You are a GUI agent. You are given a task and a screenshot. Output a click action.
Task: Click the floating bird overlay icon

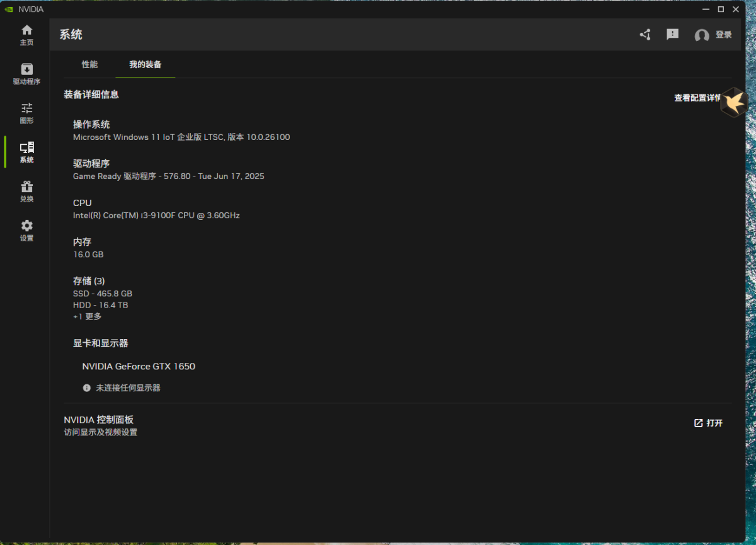coord(734,102)
